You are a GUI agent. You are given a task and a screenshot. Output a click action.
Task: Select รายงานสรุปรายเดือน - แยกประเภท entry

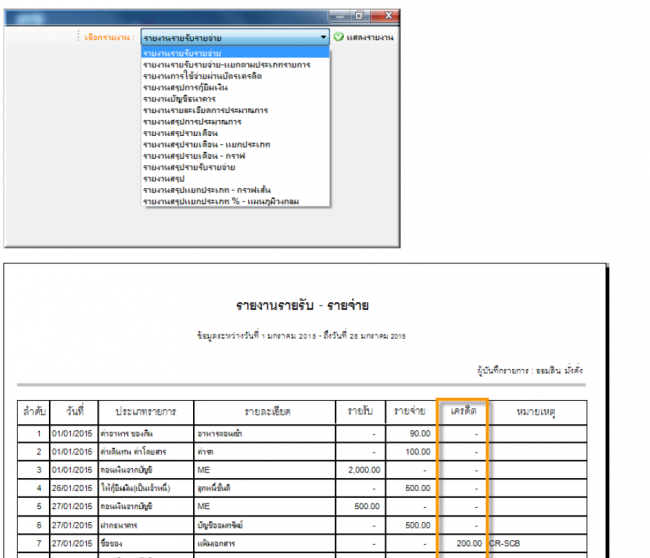point(235,144)
